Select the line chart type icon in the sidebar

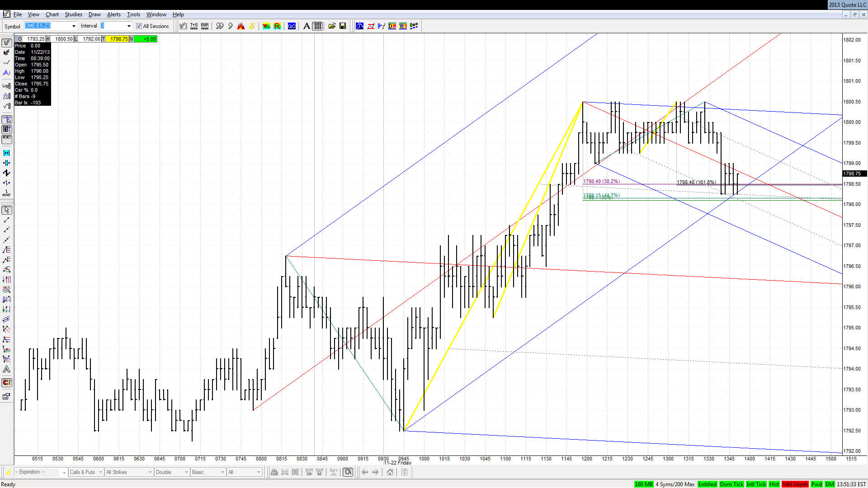pyautogui.click(x=7, y=62)
